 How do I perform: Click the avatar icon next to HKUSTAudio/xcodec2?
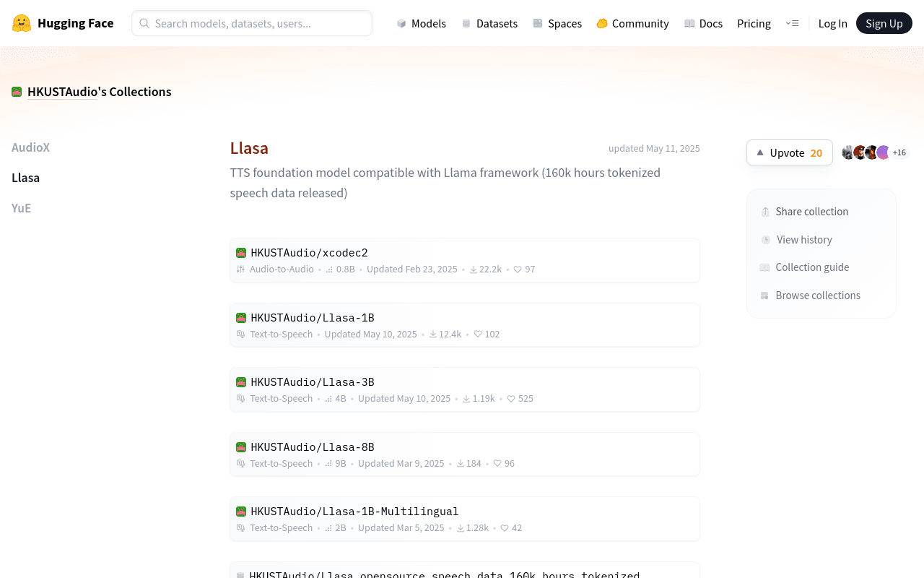coord(241,253)
